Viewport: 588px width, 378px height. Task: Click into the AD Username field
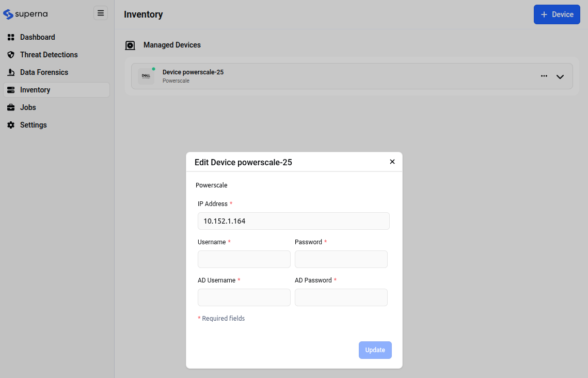[244, 297]
